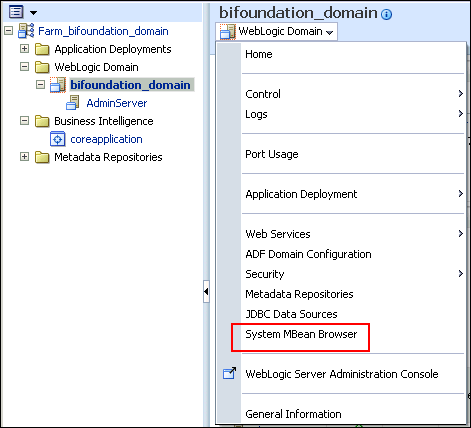This screenshot has height=428, width=471.
Task: Expand the Logs submenu arrow
Action: 461,114
